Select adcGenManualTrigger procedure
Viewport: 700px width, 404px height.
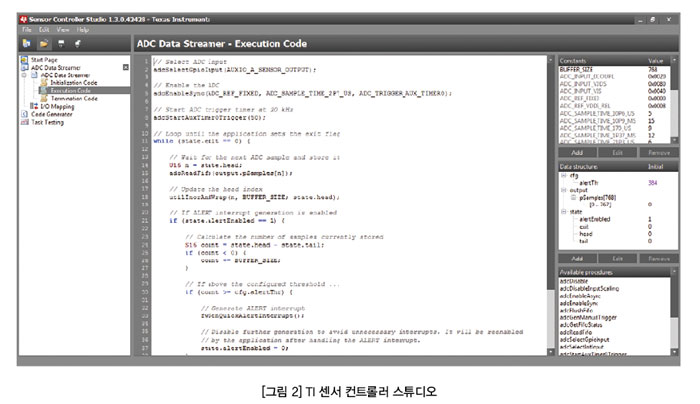[588, 317]
